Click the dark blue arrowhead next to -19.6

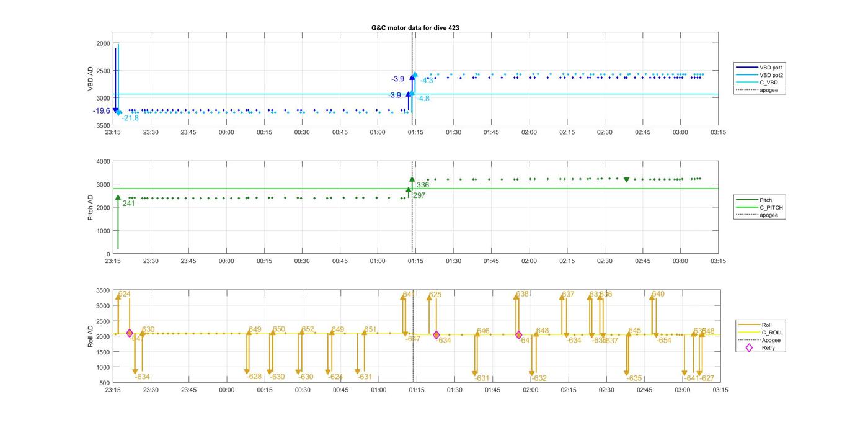pos(115,110)
